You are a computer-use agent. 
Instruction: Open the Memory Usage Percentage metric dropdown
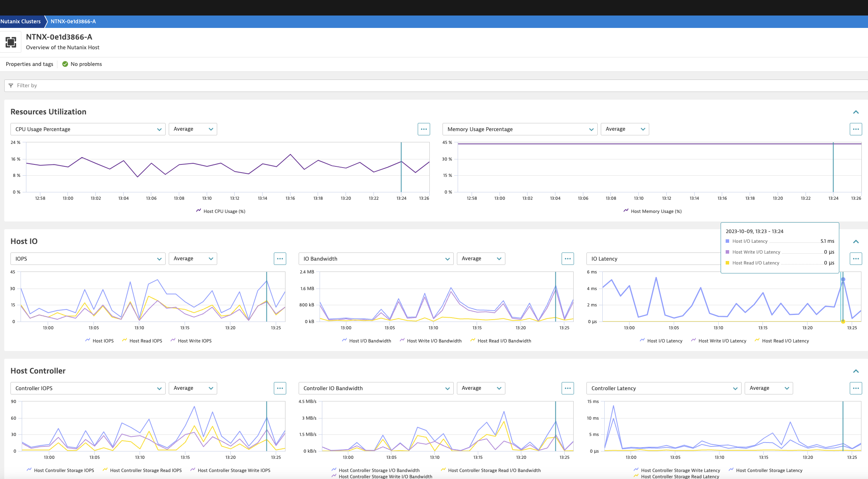(x=520, y=129)
